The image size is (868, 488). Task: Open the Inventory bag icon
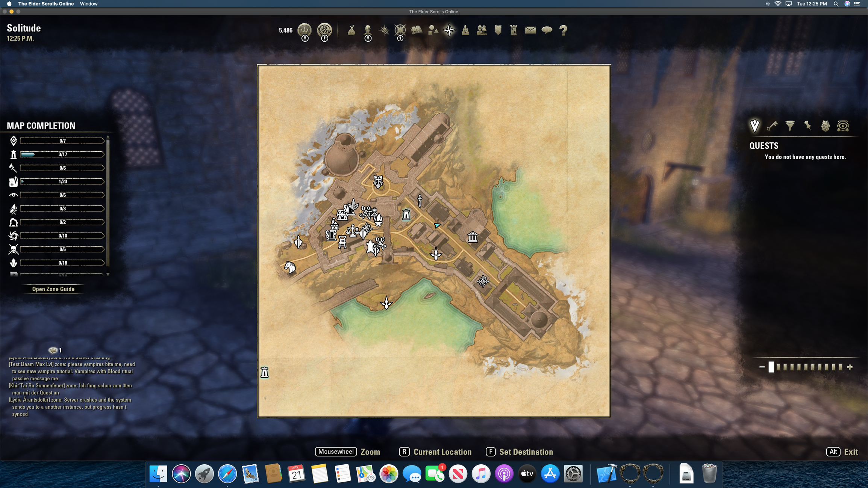click(351, 30)
